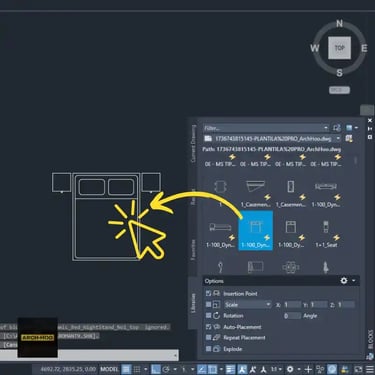Open the WCS dropdown below ViewCube

tap(339, 90)
